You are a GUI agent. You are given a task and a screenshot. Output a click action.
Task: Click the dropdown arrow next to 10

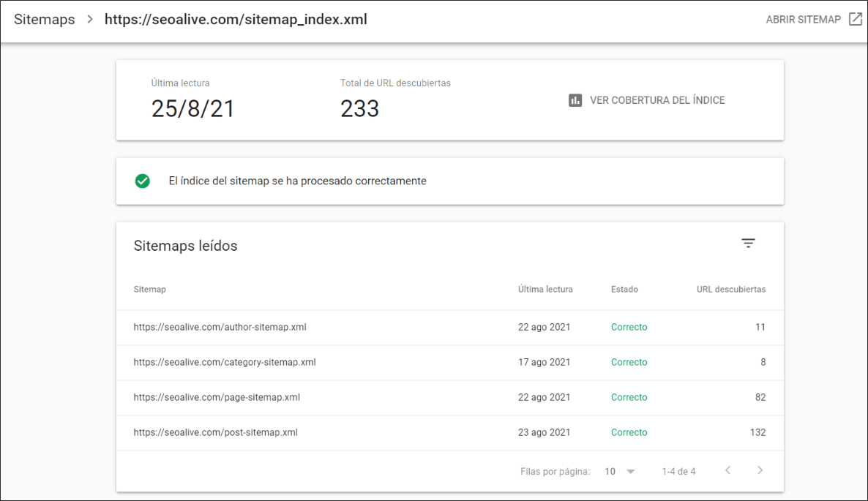pos(630,471)
